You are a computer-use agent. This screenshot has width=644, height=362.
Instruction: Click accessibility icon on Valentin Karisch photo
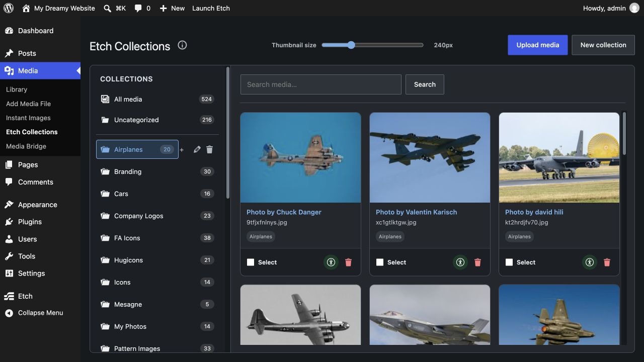tap(460, 262)
